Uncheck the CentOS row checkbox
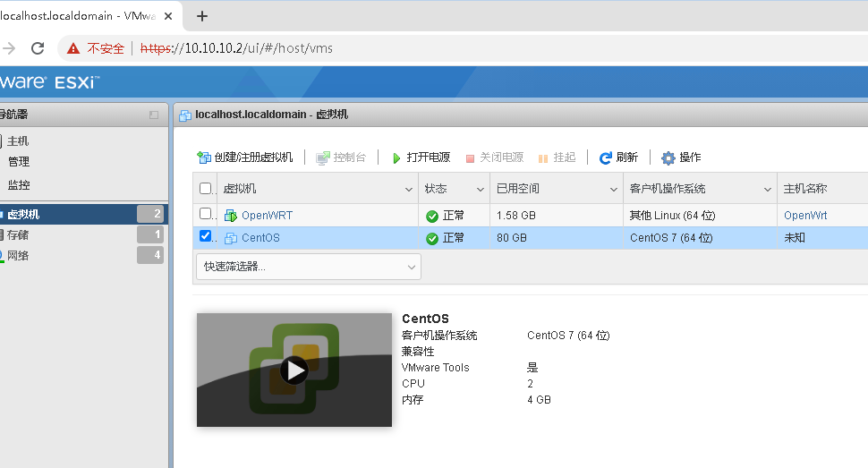 tap(206, 236)
